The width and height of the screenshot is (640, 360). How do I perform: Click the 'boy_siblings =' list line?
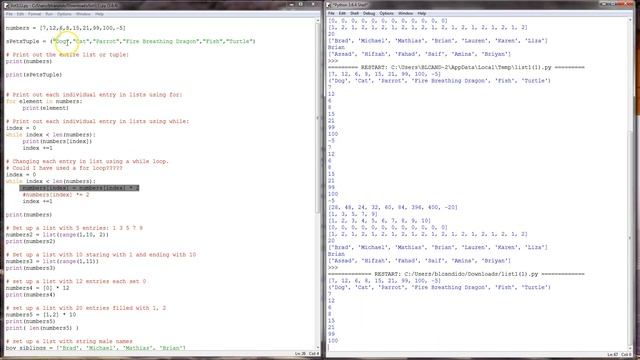tap(96, 348)
